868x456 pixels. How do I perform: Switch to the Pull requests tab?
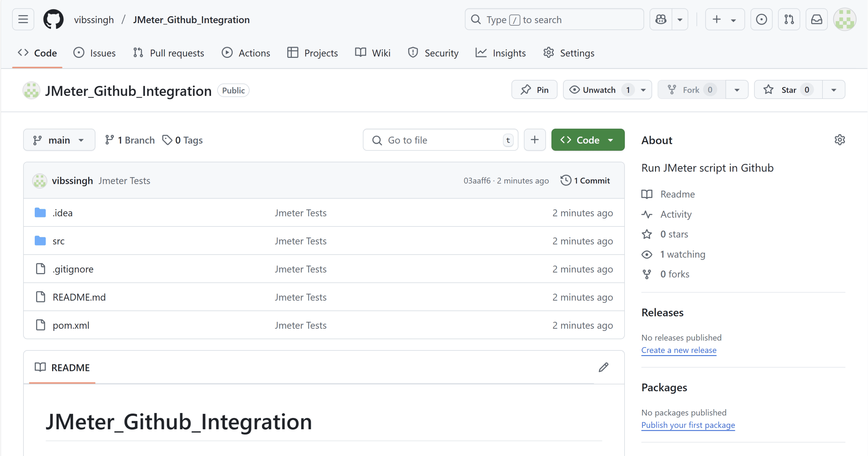[169, 53]
